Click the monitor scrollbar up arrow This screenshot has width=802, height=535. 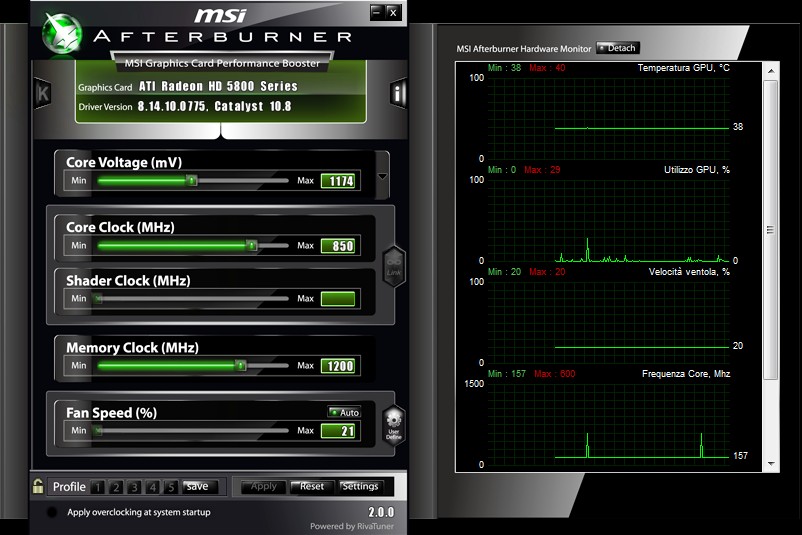click(771, 71)
